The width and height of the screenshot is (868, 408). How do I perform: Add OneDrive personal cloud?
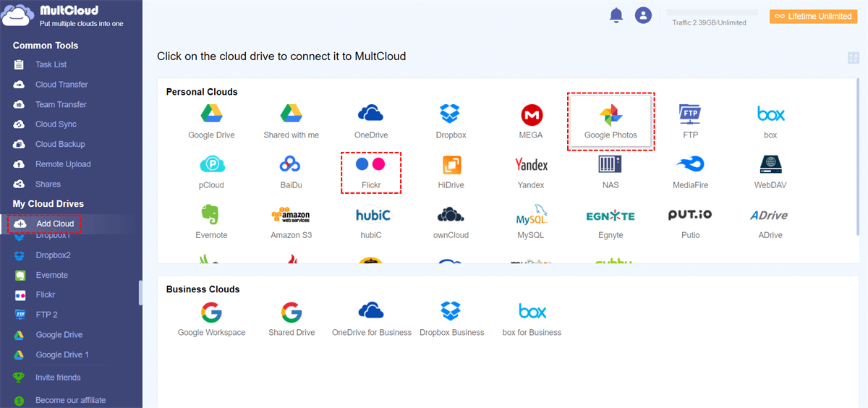(370, 121)
